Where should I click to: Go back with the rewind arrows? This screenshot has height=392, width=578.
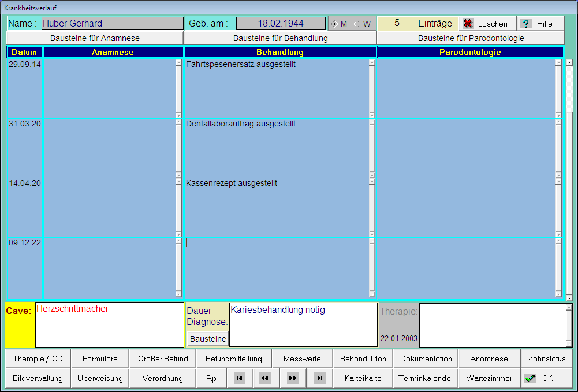click(x=265, y=378)
